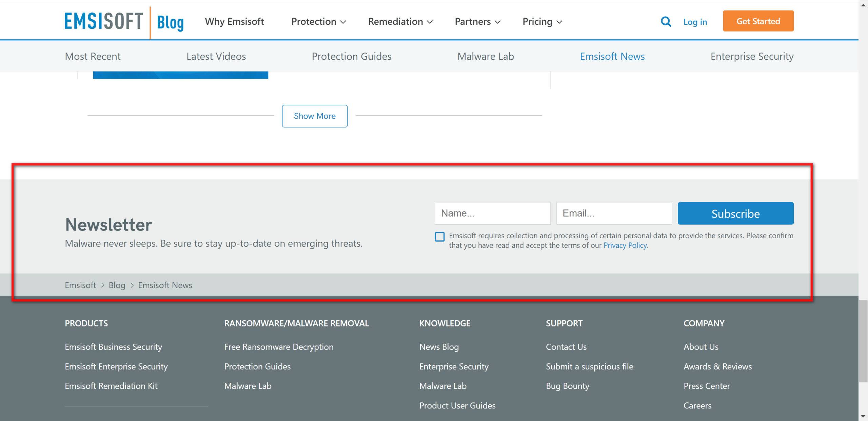Click the Show More button
Screen dimensions: 868x421
[x=314, y=116]
